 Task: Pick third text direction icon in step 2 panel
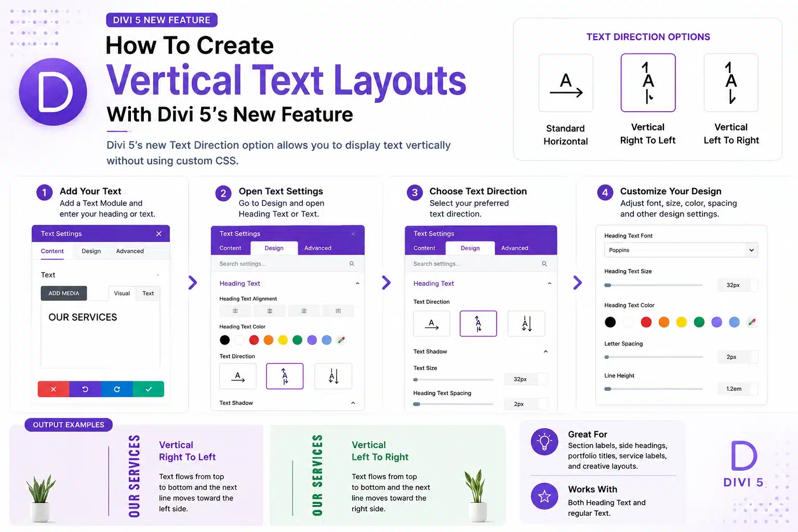pos(334,376)
